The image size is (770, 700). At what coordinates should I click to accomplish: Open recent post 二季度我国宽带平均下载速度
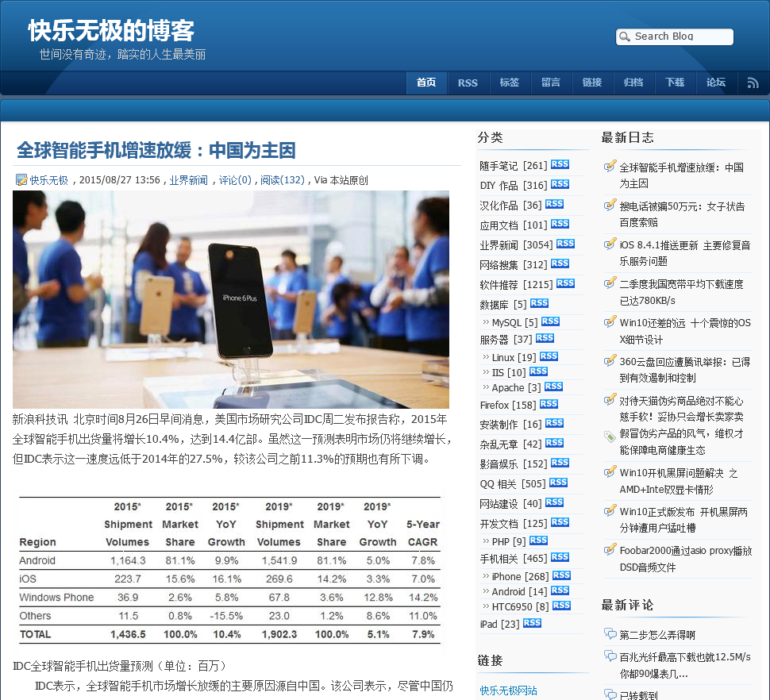coord(682,293)
